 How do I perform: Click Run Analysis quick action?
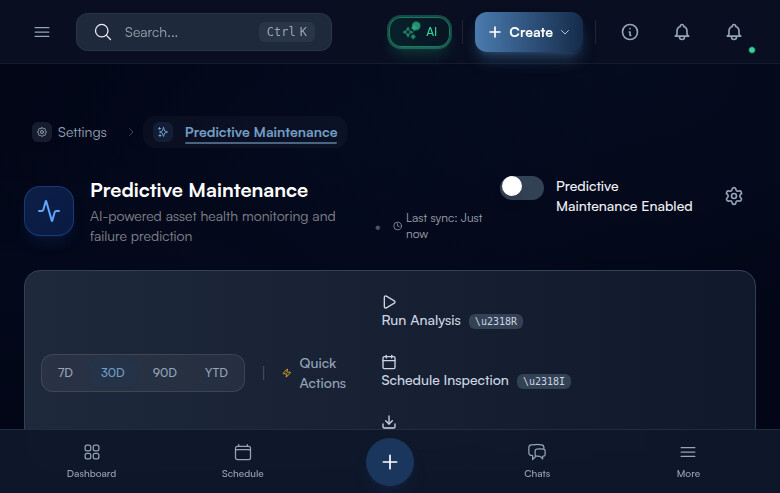click(x=420, y=320)
